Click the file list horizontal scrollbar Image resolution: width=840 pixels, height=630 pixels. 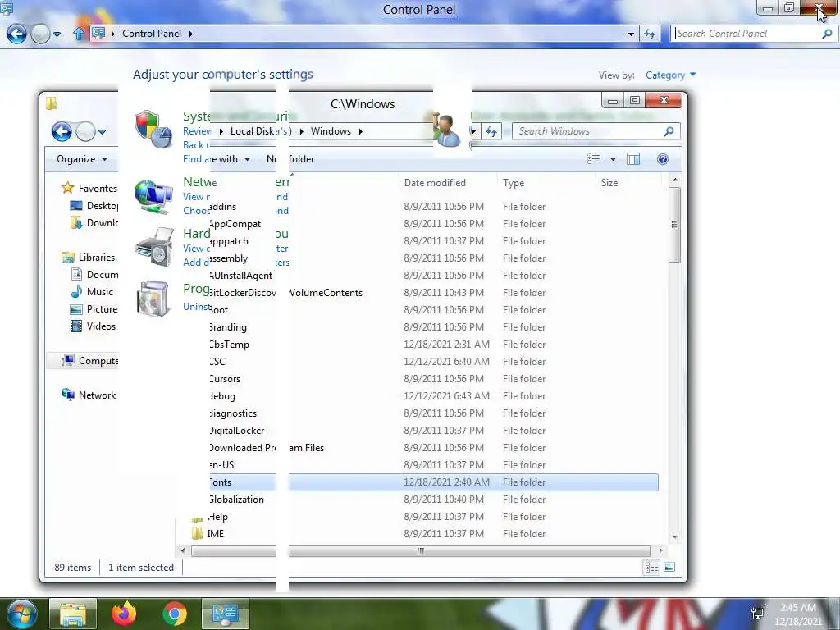(421, 550)
